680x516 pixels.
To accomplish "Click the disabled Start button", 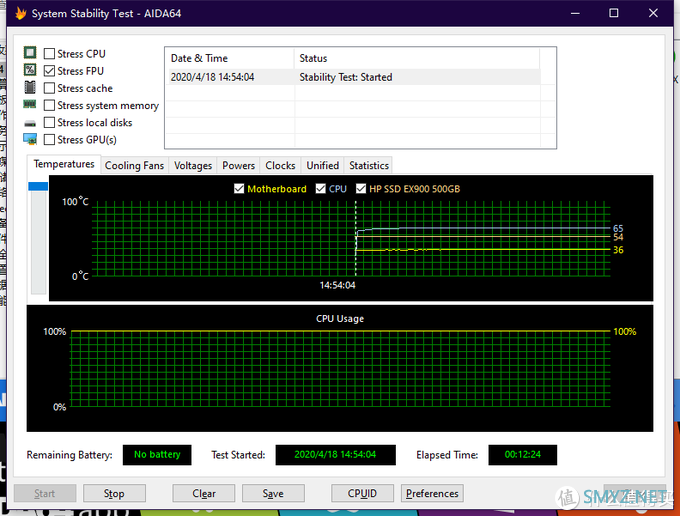I will pos(45,493).
